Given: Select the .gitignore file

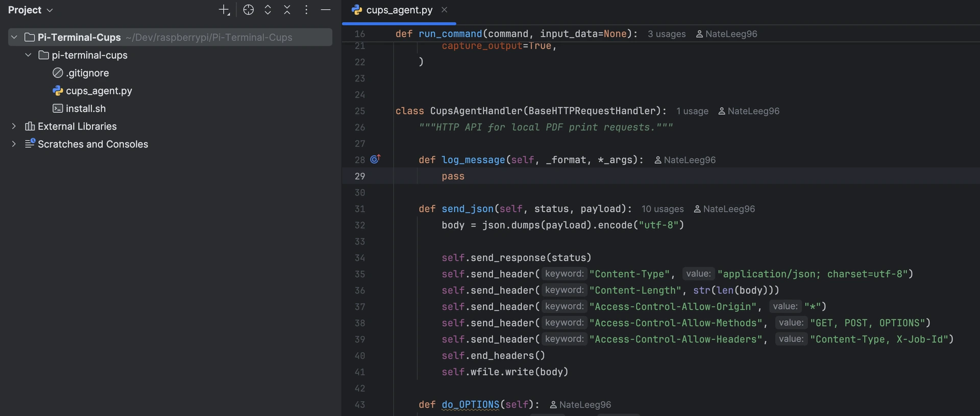Looking at the screenshot, I should coord(87,73).
